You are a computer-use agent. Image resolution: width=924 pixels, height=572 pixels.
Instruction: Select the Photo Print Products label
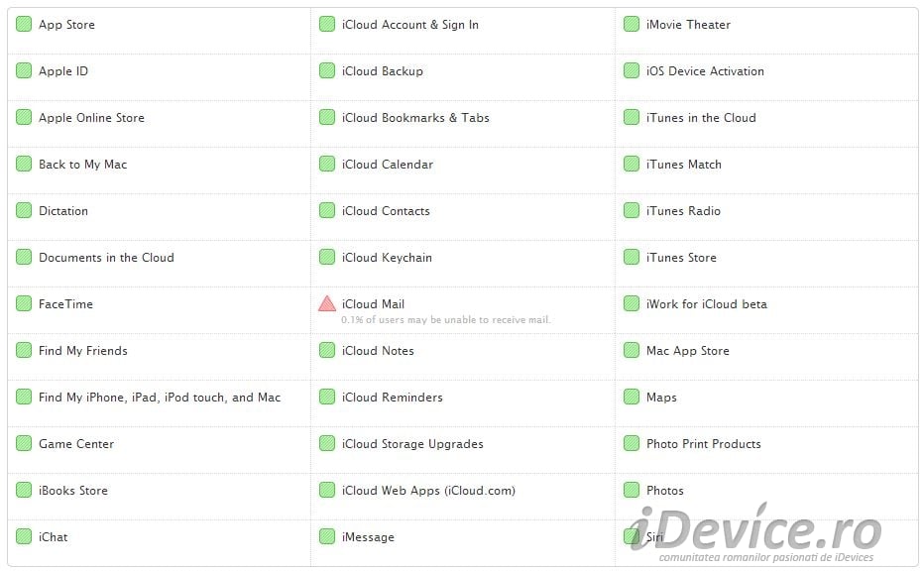pyautogui.click(x=704, y=443)
